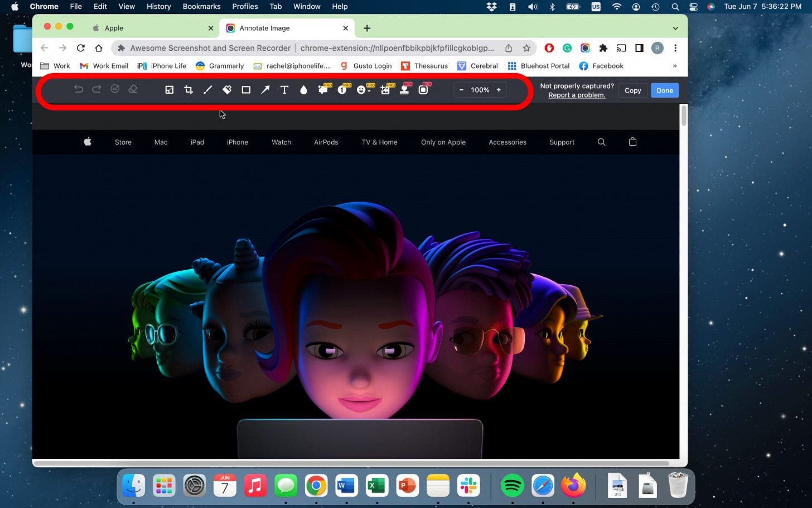Open the Report a problem link

[x=577, y=95]
